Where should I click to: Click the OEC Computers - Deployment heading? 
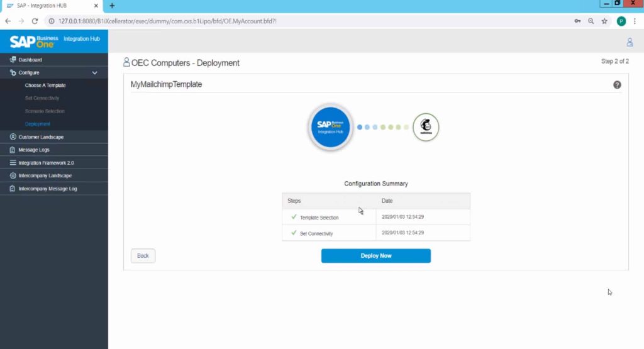pos(186,63)
